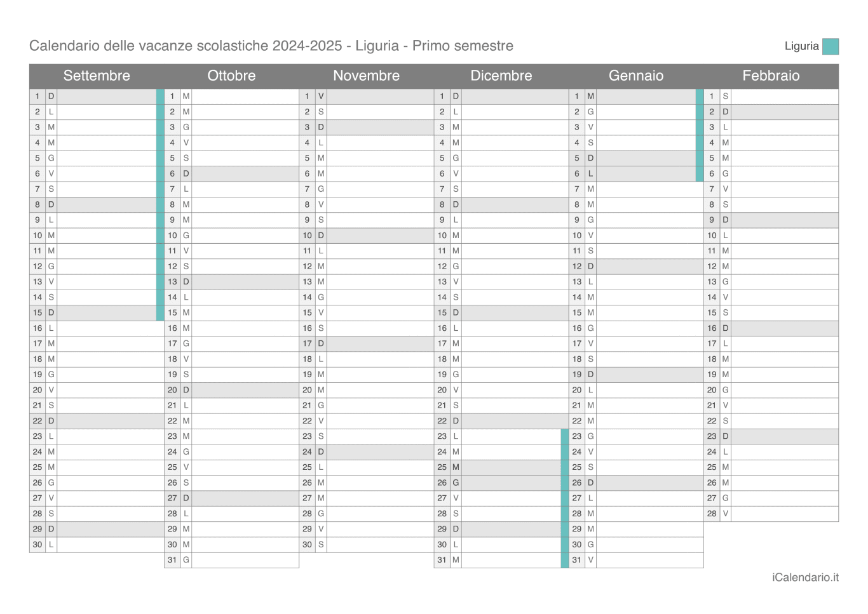
Task: Click the 15 September day row
Action: coord(97,312)
